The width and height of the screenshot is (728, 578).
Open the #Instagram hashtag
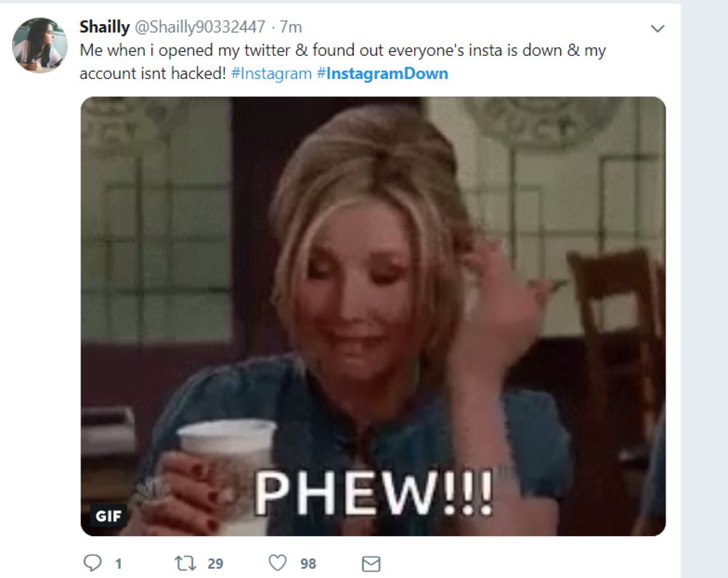(x=271, y=73)
